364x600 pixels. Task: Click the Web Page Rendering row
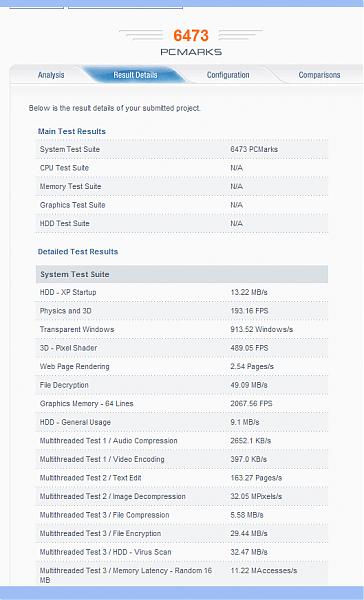182,367
